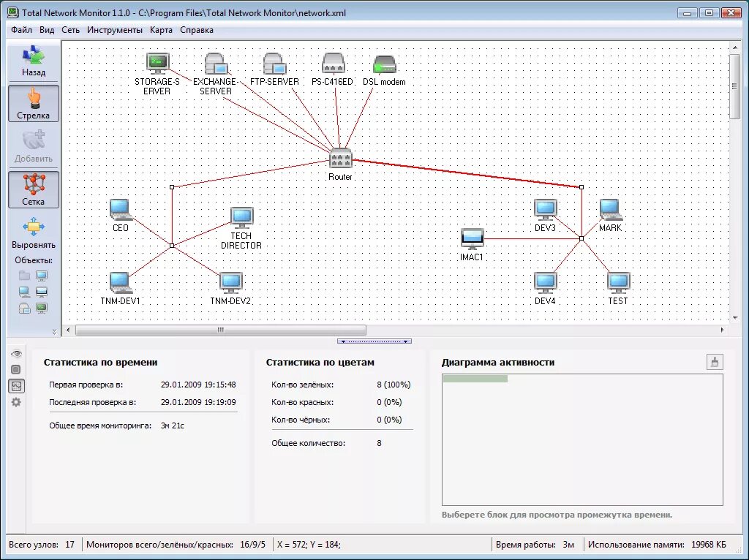
Task: Expand the sidebar with double chevron arrow
Action: [53, 331]
